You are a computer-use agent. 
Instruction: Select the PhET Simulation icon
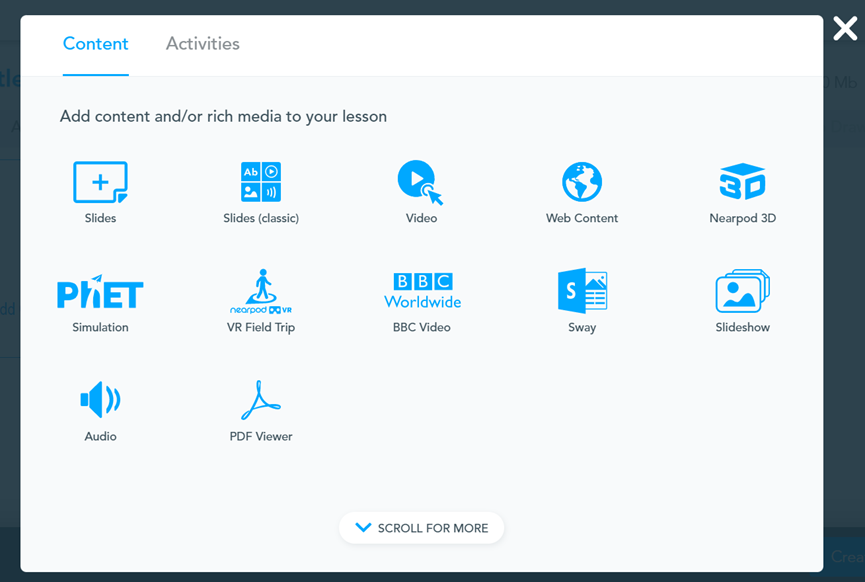pos(100,292)
